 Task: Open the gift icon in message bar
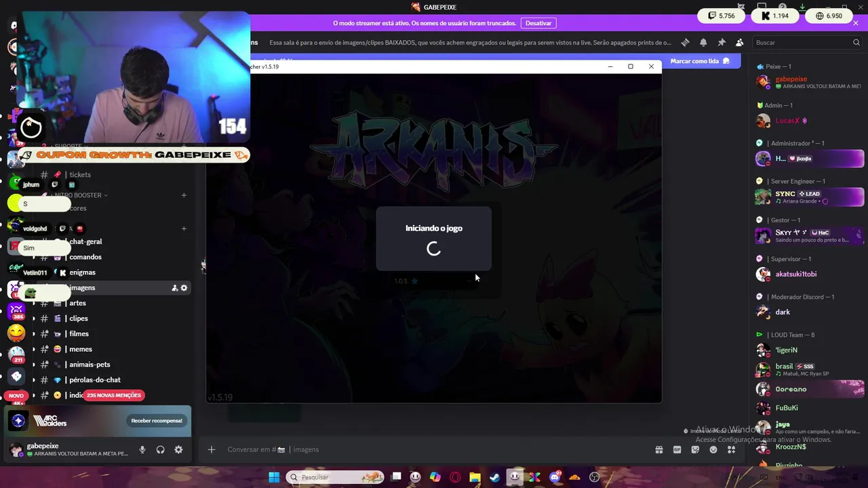(x=658, y=449)
